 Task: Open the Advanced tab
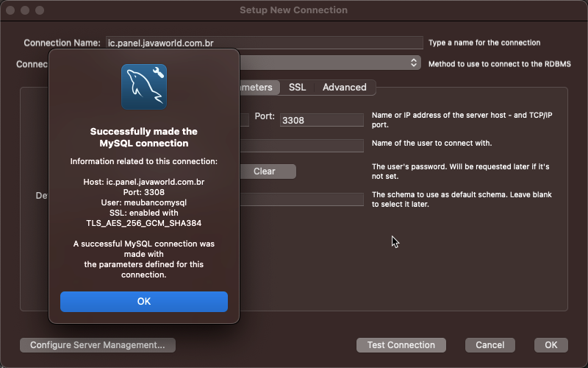pos(344,87)
